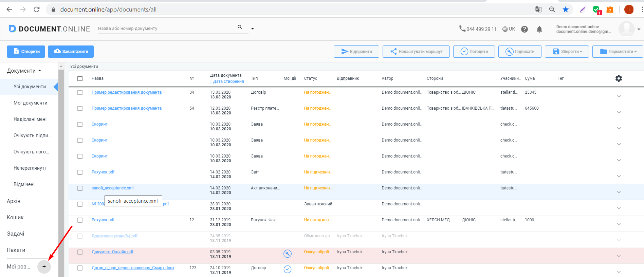Check the sanofi_acceptance.xml row checkbox
Image resolution: width=644 pixels, height=277 pixels.
(80, 188)
